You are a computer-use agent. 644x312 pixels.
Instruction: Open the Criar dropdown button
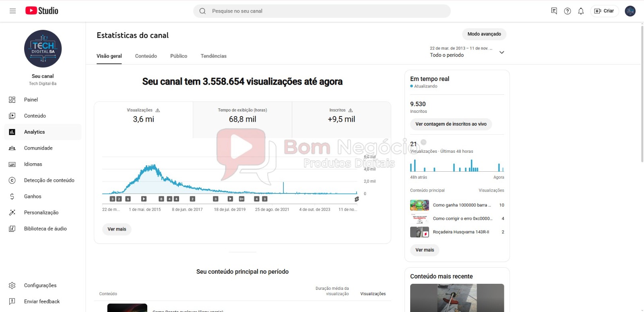click(604, 11)
